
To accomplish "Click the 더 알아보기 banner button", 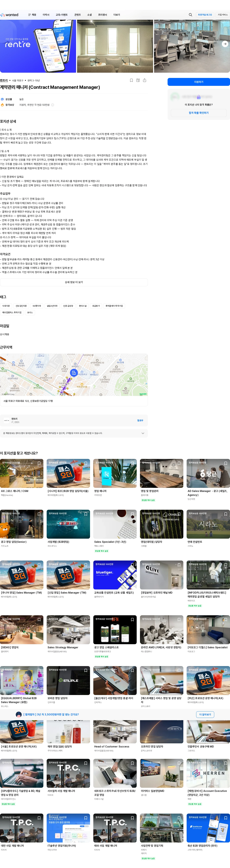I will click(205, 714).
